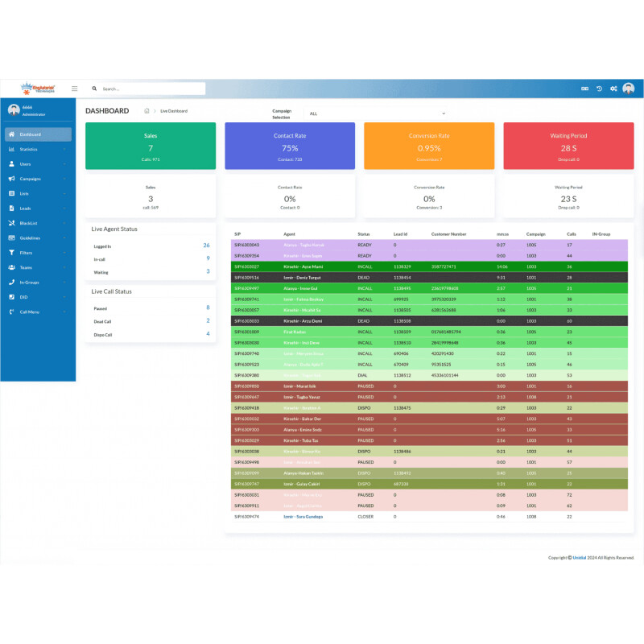
Task: Click the Administrator profile avatar in sidebar
Action: 14,110
